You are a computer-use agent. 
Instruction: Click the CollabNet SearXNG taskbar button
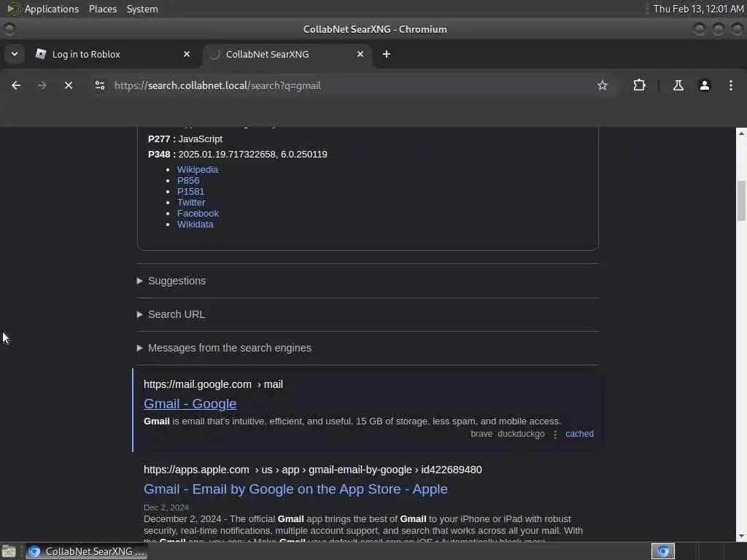tap(87, 551)
